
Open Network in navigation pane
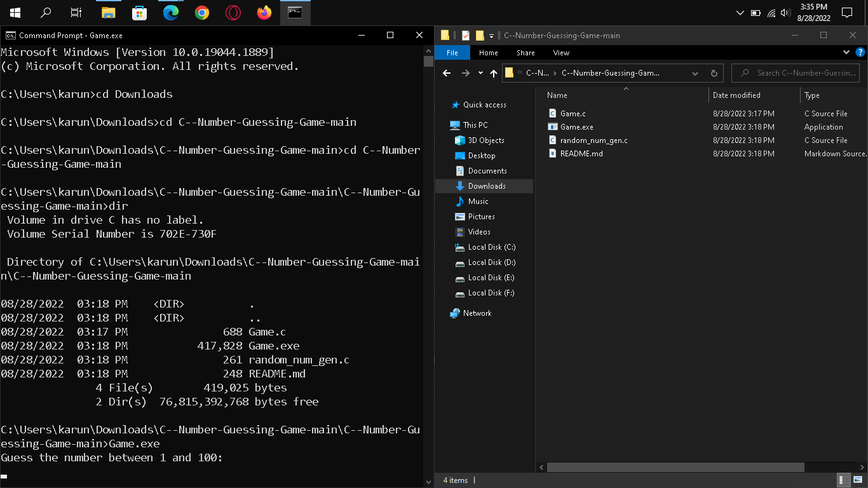point(477,313)
